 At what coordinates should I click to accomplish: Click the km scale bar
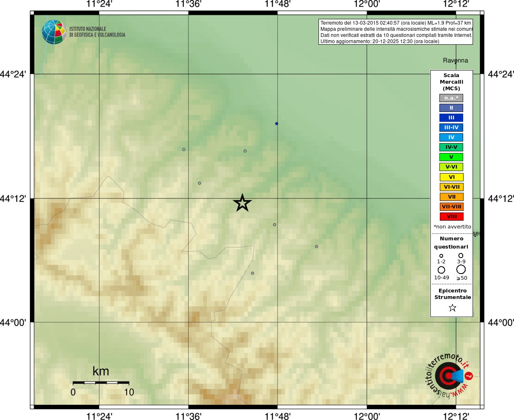tap(101, 383)
